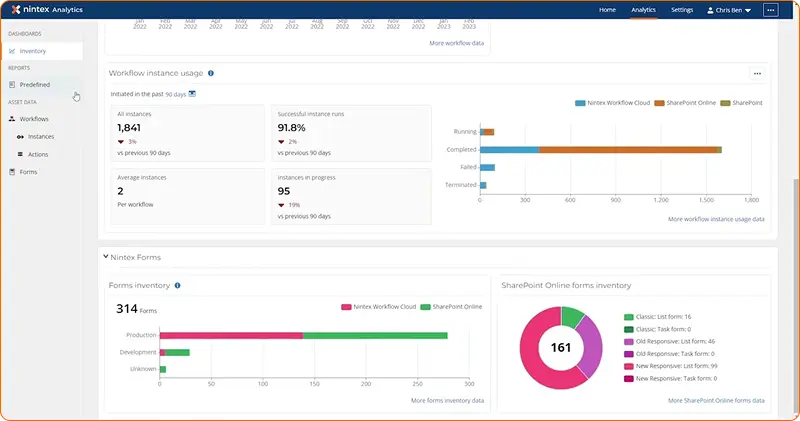Click the Average instances 2 value
Viewport: 800px width, 421px height.
coord(120,191)
